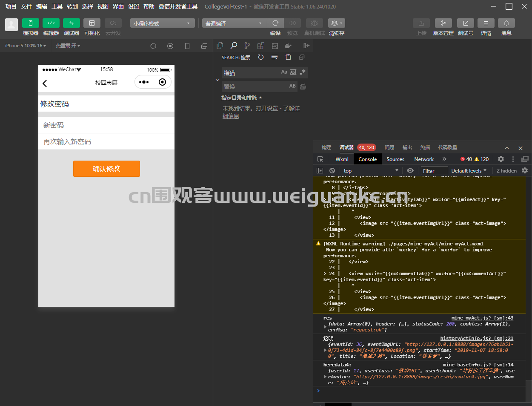Toggle the debugger panel button
The height and width of the screenshot is (406, 532).
tap(72, 23)
